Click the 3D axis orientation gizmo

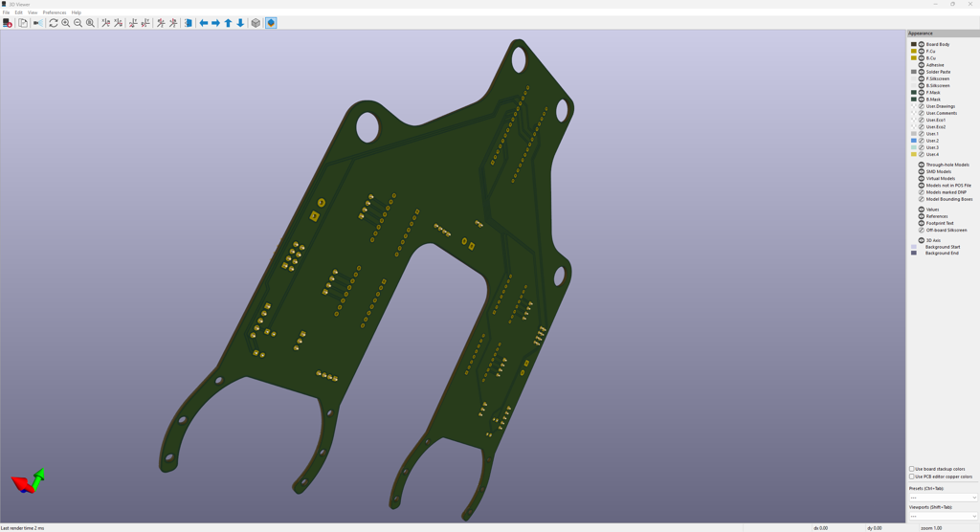(x=28, y=481)
